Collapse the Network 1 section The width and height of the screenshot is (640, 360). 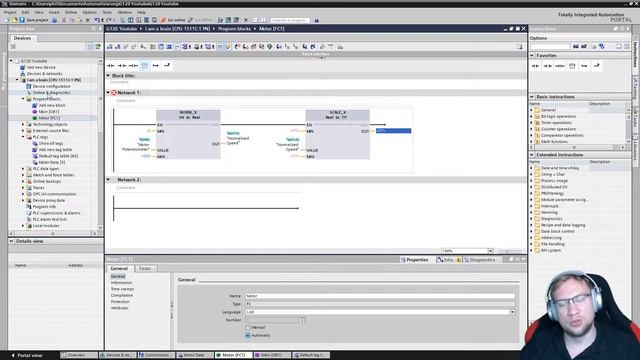[x=109, y=93]
